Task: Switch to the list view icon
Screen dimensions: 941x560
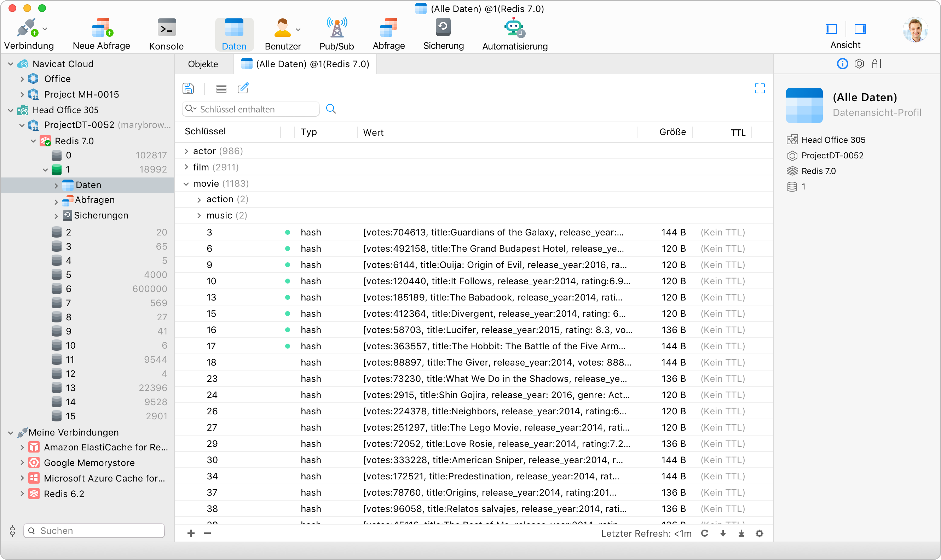Action: click(221, 89)
